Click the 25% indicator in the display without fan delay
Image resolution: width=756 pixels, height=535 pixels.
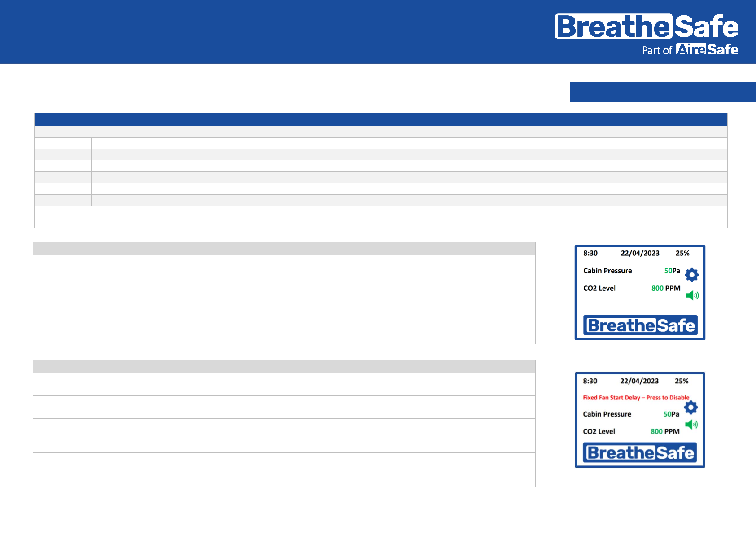(682, 253)
